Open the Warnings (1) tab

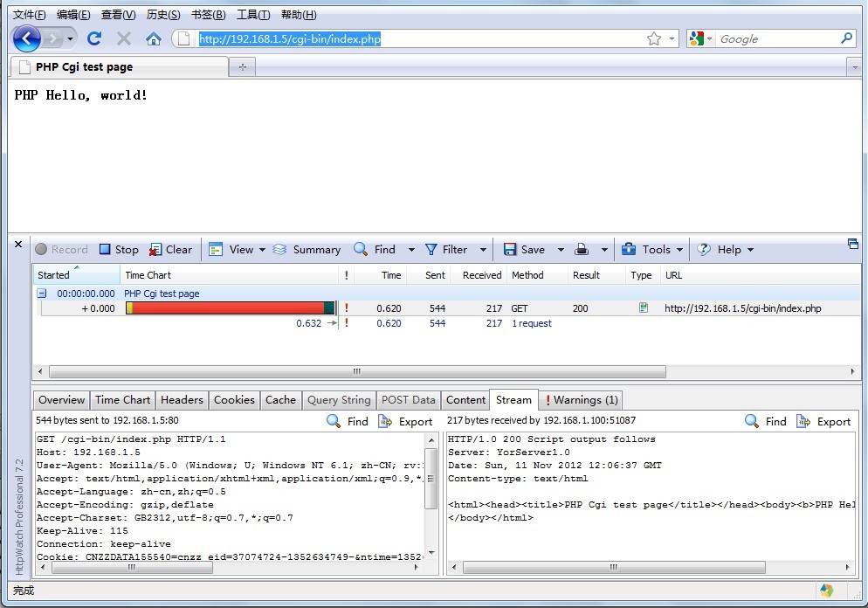(x=582, y=400)
